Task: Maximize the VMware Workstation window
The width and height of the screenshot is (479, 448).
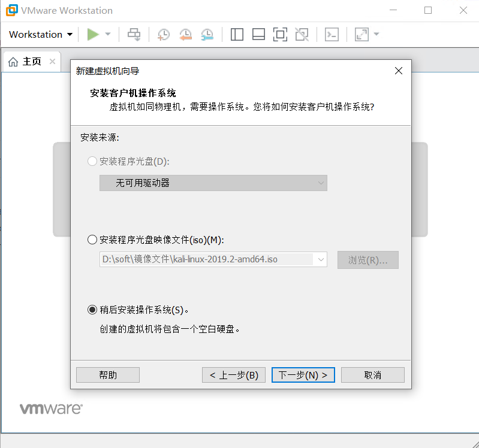Action: (428, 10)
